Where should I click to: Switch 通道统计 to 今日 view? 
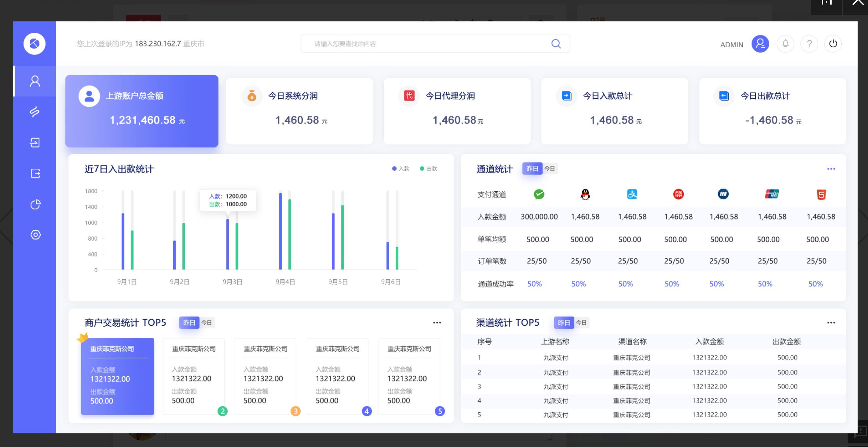pyautogui.click(x=550, y=168)
